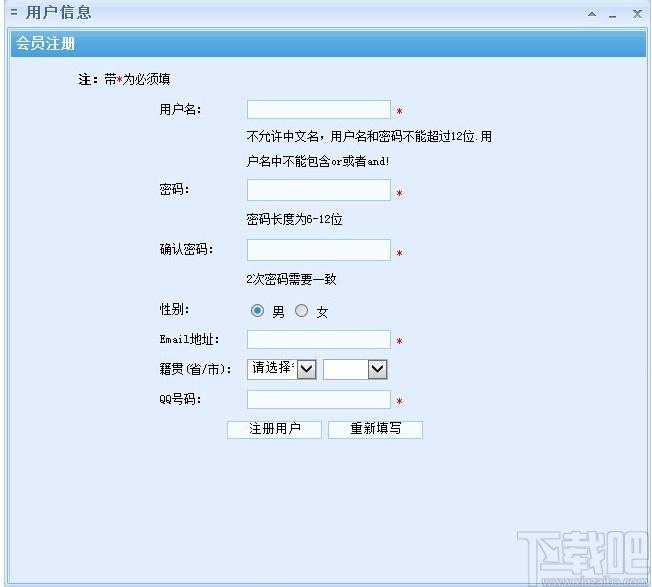This screenshot has height=587, width=652.
Task: Click the menu icon left of 用户信息
Action: 14,12
